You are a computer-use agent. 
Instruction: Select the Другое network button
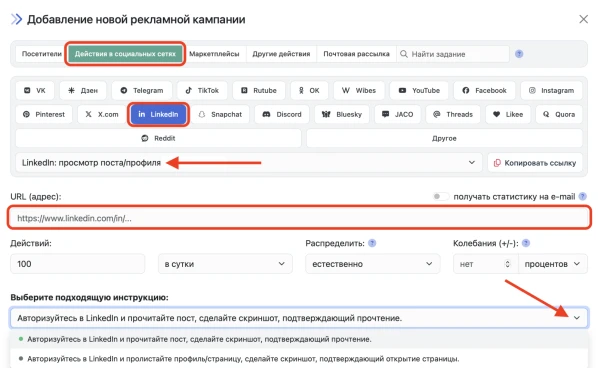[x=444, y=138]
